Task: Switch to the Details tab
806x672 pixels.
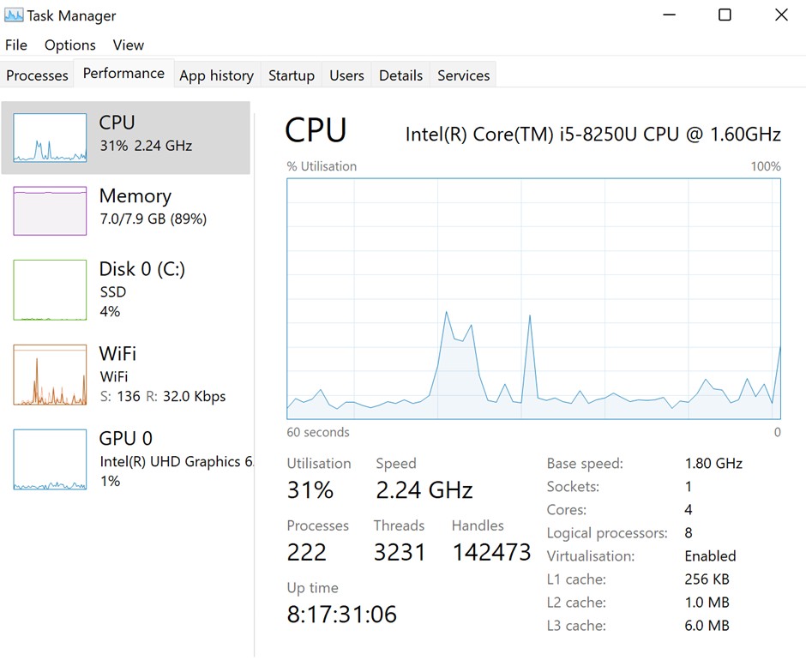Action: (x=400, y=75)
